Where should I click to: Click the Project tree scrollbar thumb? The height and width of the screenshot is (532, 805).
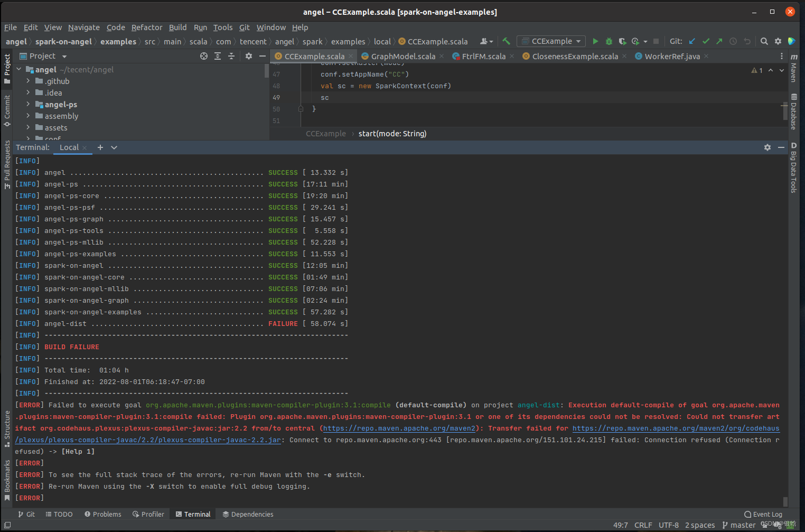267,71
